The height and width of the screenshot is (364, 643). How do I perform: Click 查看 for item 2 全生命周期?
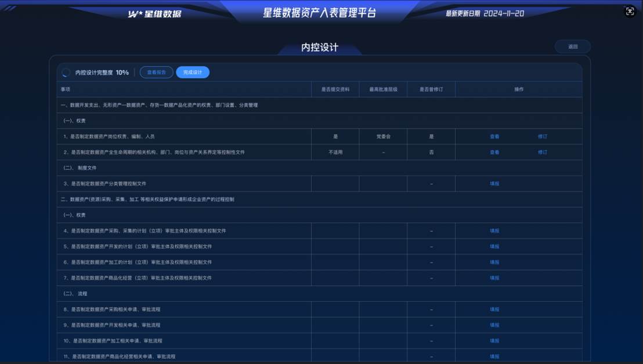coord(494,152)
